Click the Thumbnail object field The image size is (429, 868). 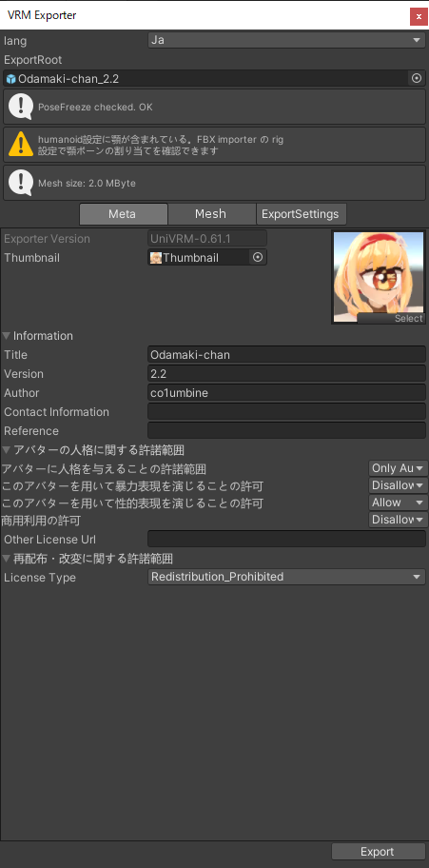207,257
